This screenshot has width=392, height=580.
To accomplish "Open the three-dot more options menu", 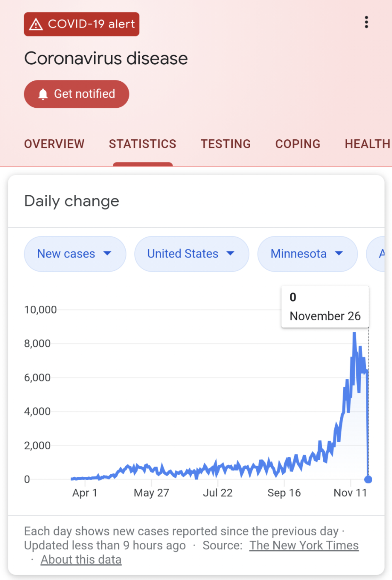I will click(366, 22).
